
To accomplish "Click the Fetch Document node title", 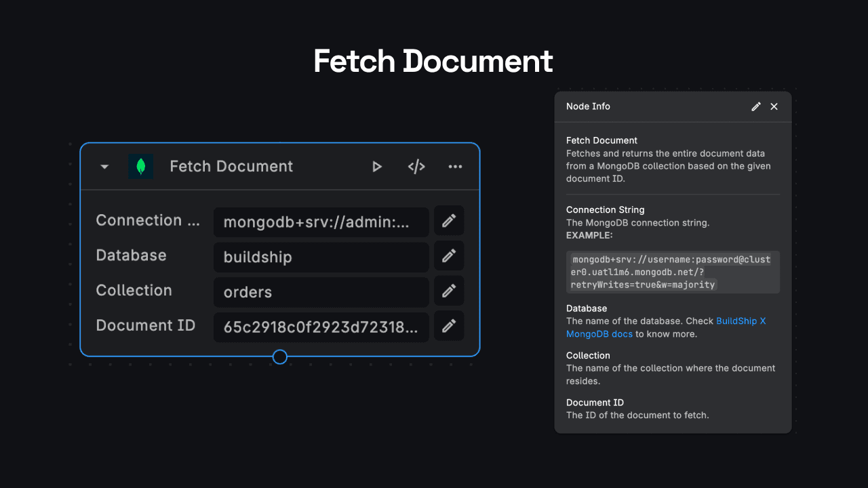I will [231, 167].
